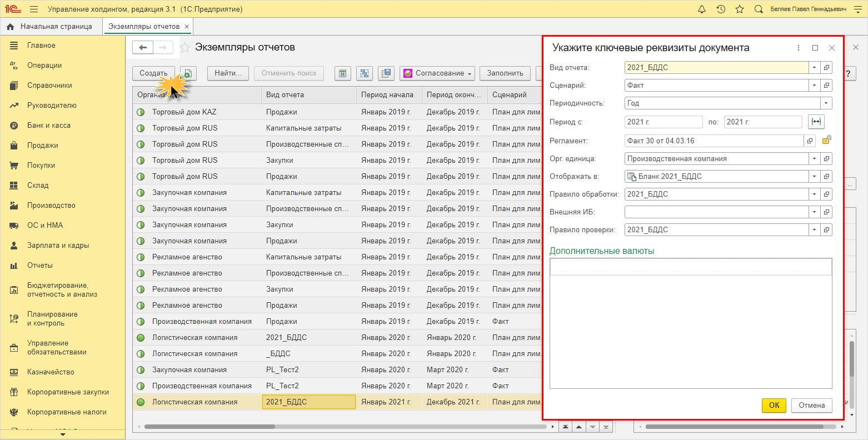This screenshot has width=868, height=440.
Task: Click the copy-document icon next to Создать
Action: tap(188, 73)
